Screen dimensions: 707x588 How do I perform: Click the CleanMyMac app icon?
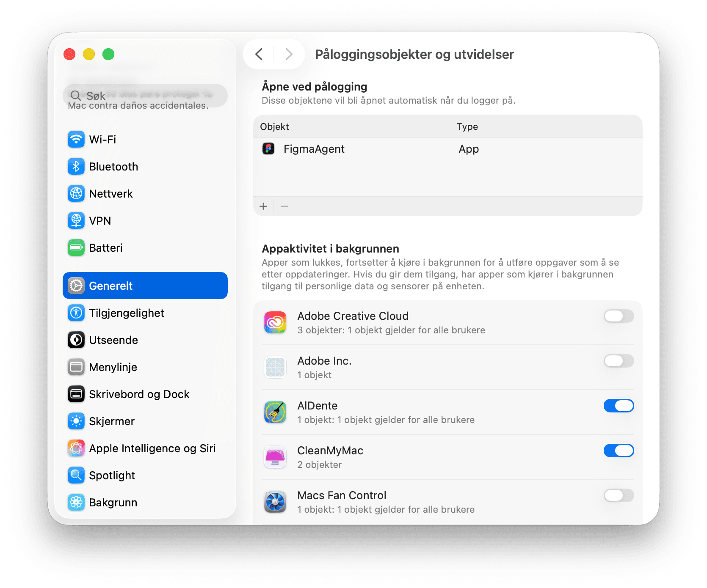coord(275,457)
